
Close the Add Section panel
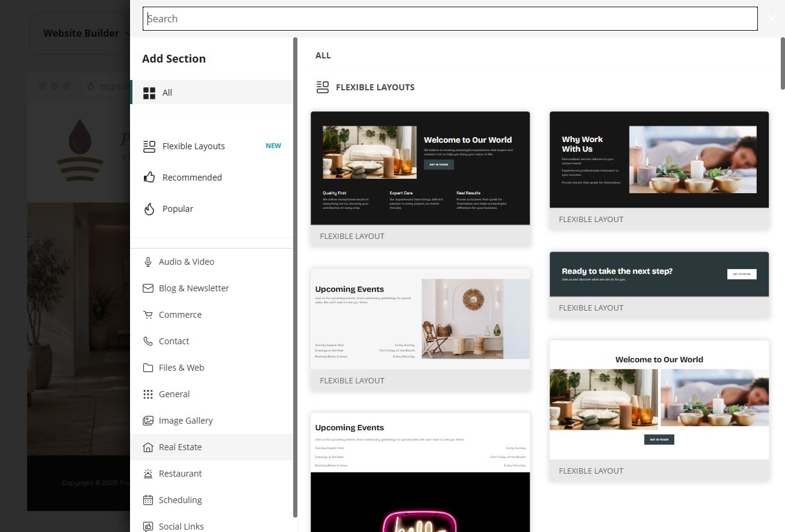[772, 19]
